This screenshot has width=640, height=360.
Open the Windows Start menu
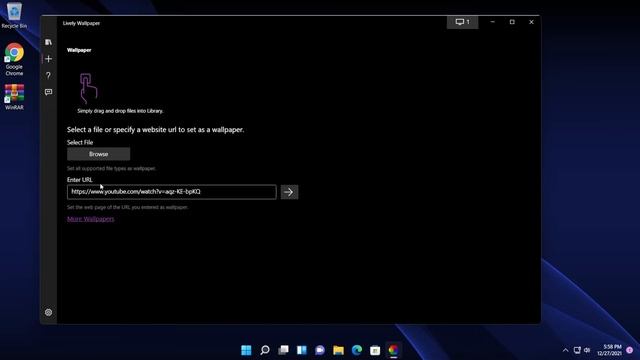pos(246,350)
